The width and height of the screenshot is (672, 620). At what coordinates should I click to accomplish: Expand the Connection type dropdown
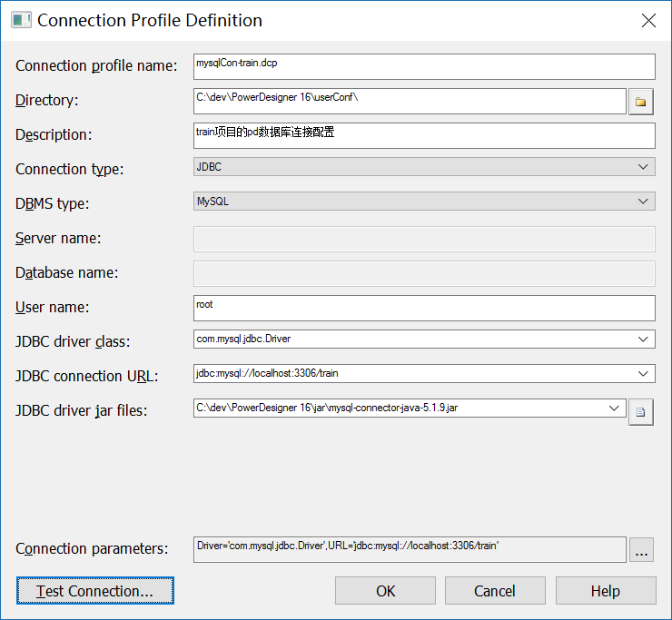tap(644, 167)
